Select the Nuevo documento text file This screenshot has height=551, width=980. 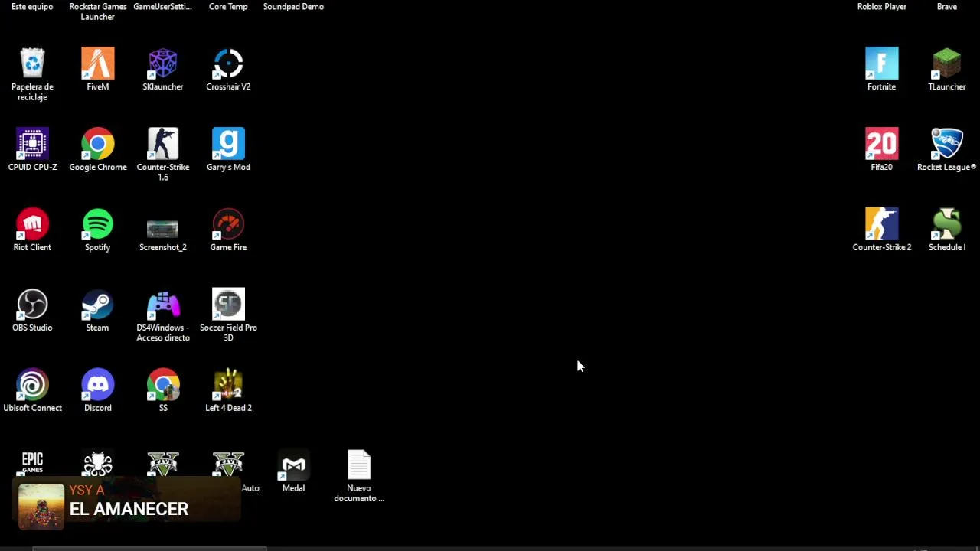click(x=359, y=465)
